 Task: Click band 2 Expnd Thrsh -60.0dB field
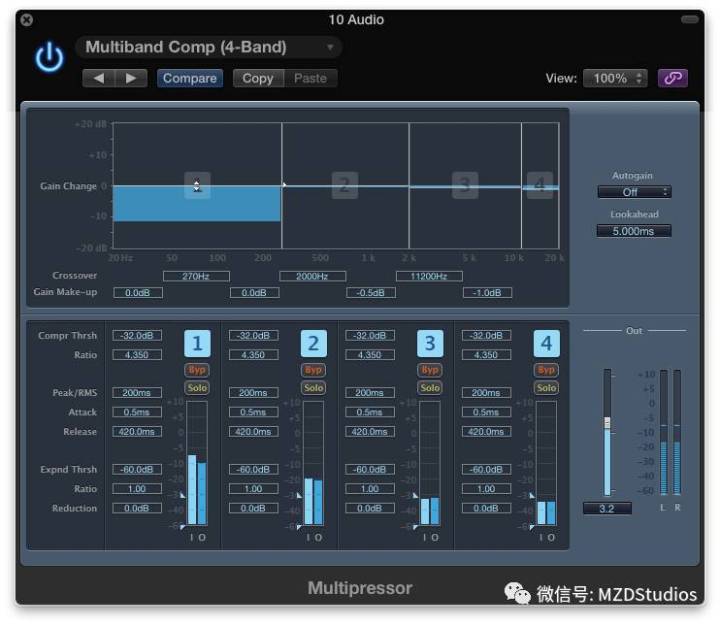[253, 470]
